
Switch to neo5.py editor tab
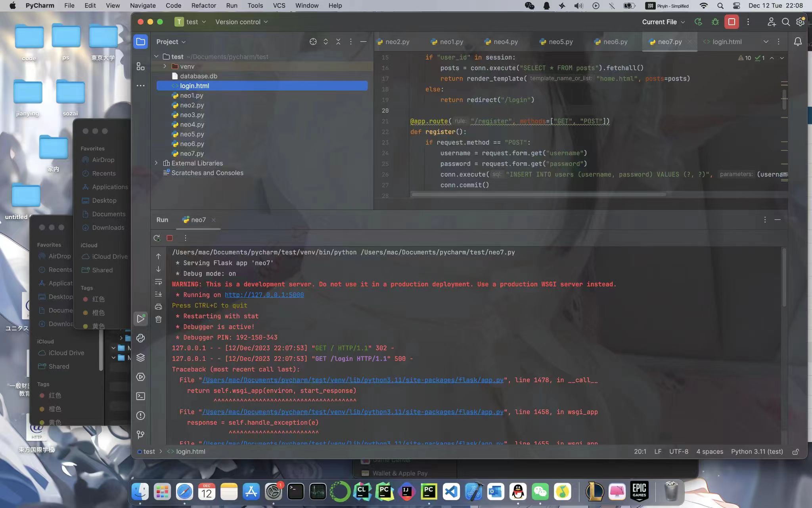pos(557,42)
